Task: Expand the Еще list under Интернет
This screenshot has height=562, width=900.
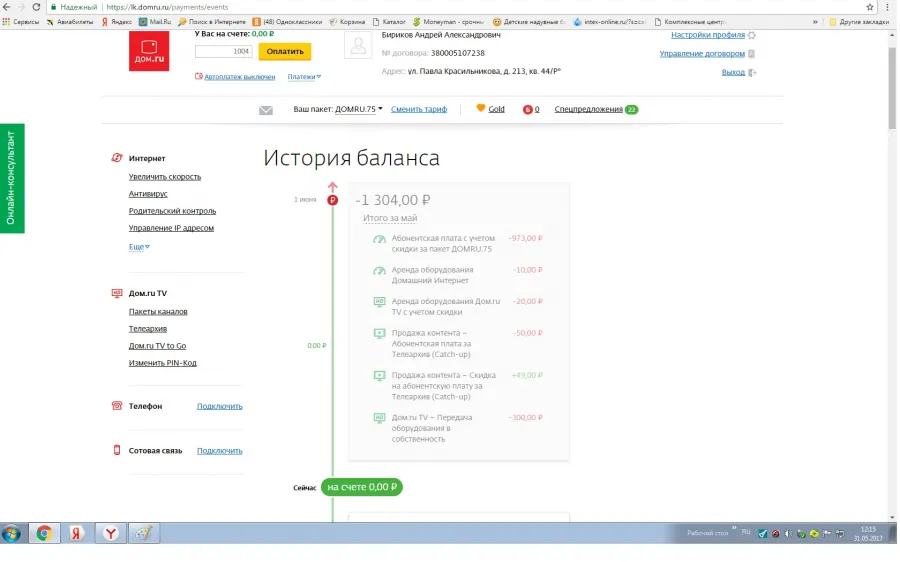Action: click(x=139, y=247)
